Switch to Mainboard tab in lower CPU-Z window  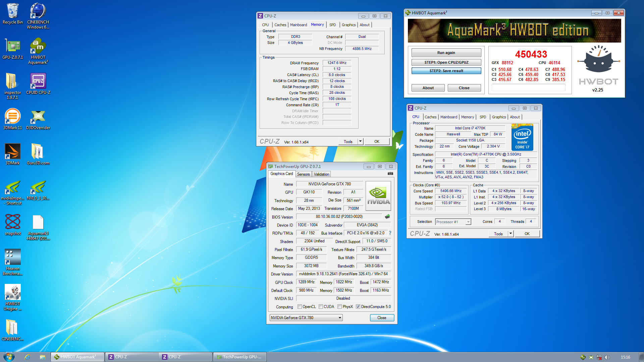(449, 117)
